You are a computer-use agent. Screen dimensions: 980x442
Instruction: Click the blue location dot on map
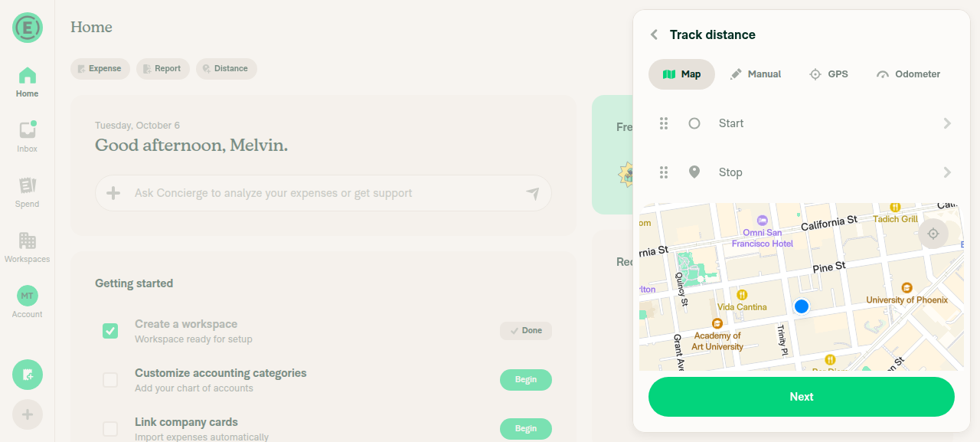(x=802, y=306)
